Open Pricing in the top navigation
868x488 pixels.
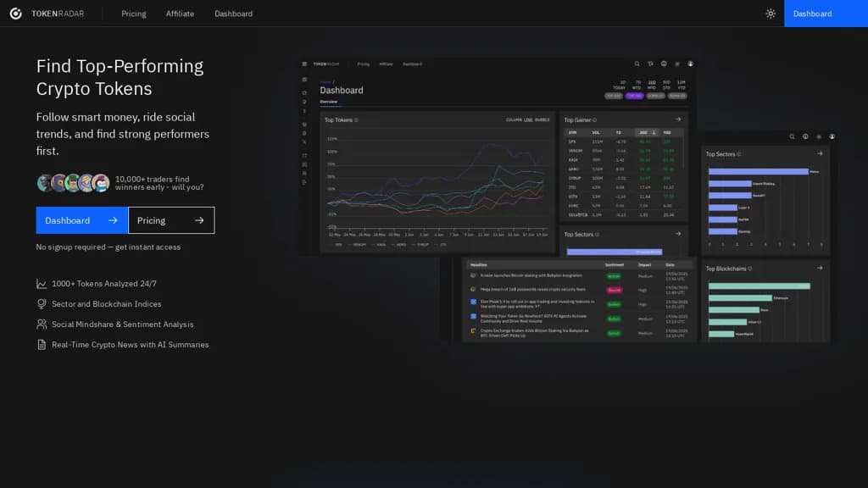[133, 14]
